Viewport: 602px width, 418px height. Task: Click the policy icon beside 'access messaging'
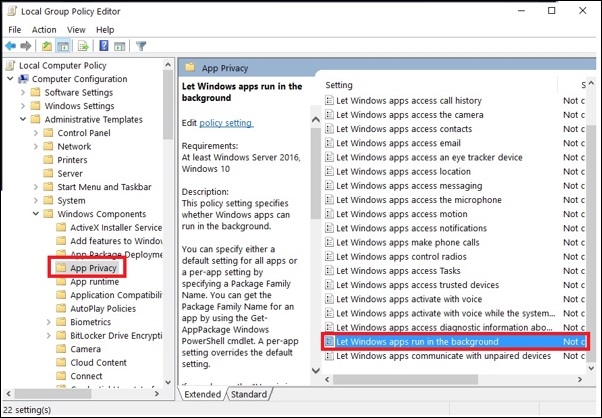point(329,186)
